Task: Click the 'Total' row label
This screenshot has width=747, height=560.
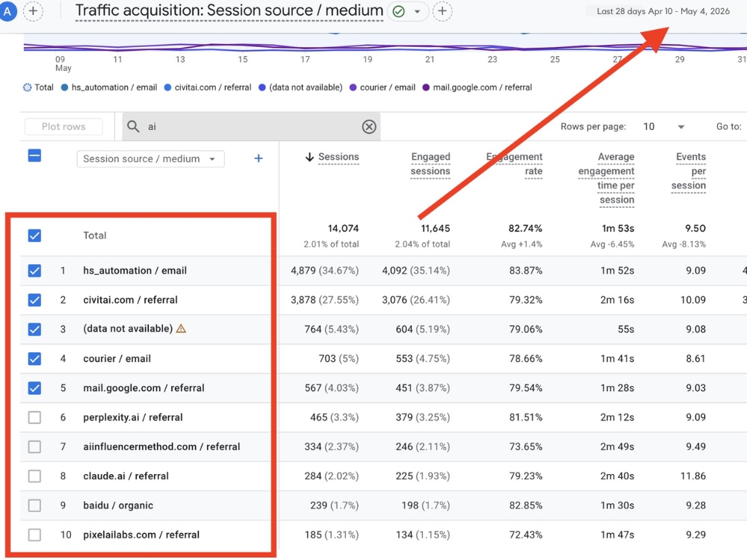Action: coord(95,236)
